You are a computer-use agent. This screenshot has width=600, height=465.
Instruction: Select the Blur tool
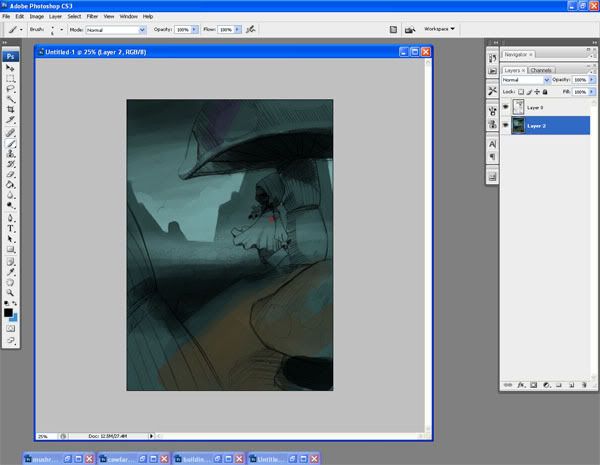click(x=10, y=195)
